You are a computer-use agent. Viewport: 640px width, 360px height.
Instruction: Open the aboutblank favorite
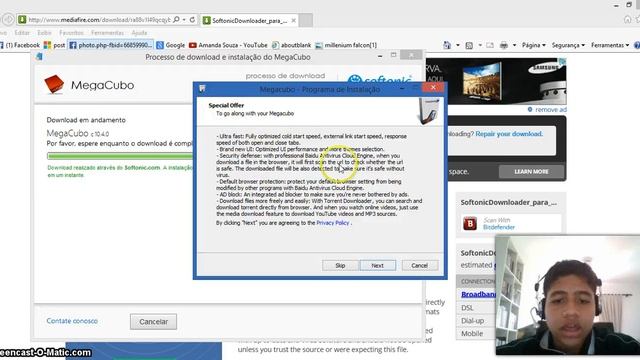291,45
